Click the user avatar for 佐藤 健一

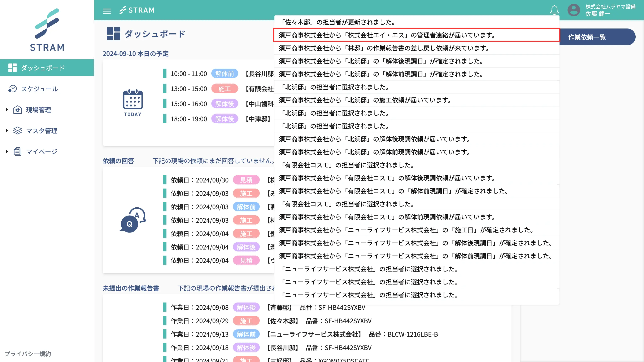pyautogui.click(x=574, y=10)
